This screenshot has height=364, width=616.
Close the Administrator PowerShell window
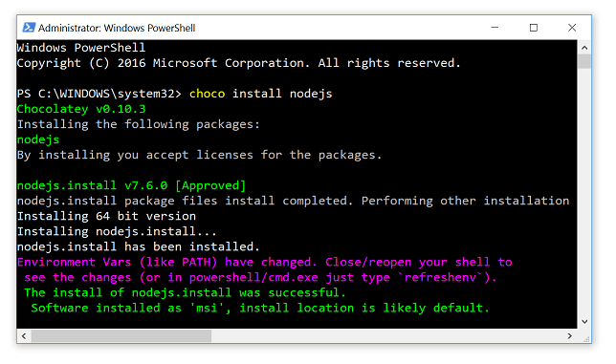click(572, 28)
